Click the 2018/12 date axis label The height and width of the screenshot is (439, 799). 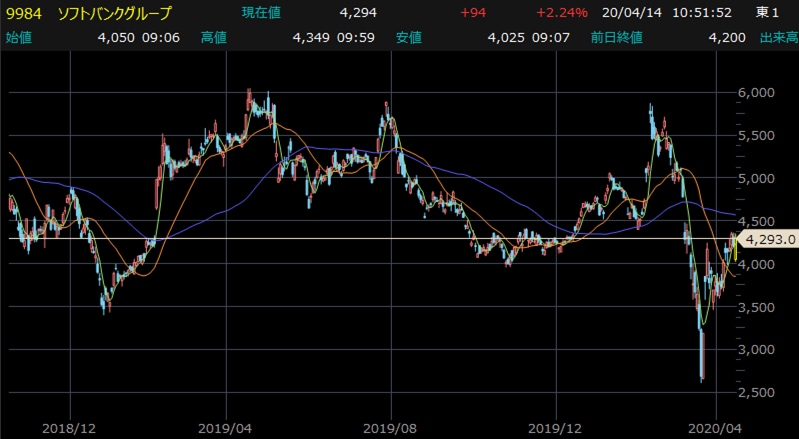click(x=68, y=428)
